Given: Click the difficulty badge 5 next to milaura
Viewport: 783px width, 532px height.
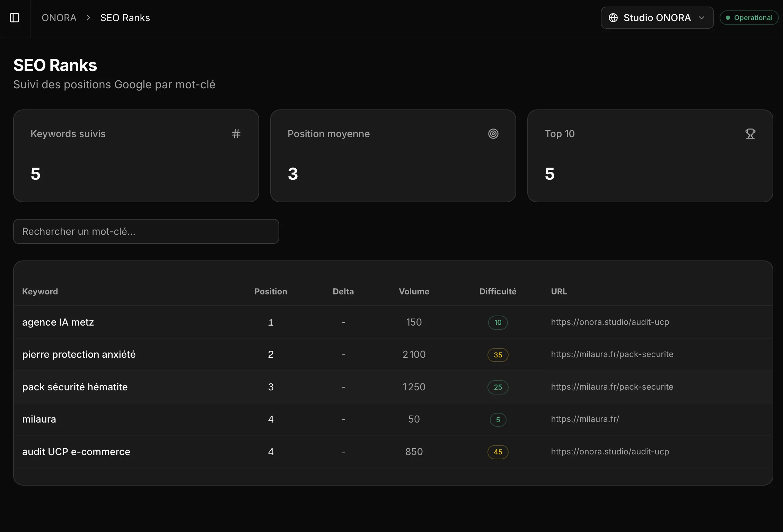Looking at the screenshot, I should pyautogui.click(x=498, y=419).
